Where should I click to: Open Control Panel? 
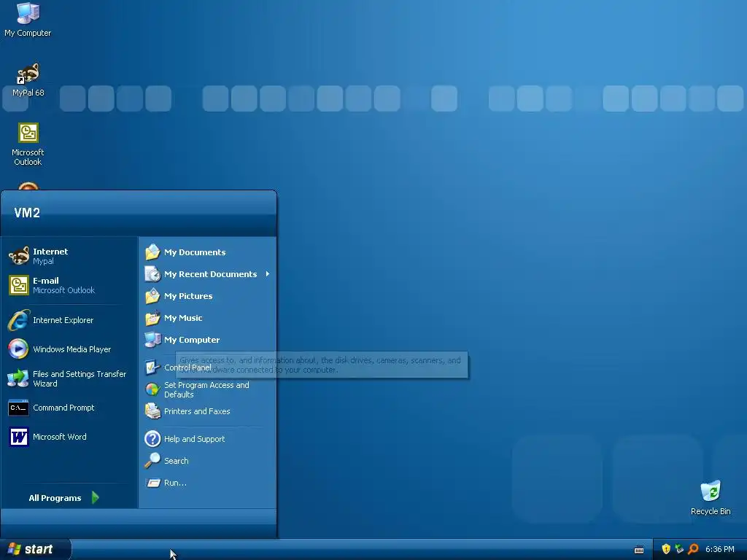(208, 367)
